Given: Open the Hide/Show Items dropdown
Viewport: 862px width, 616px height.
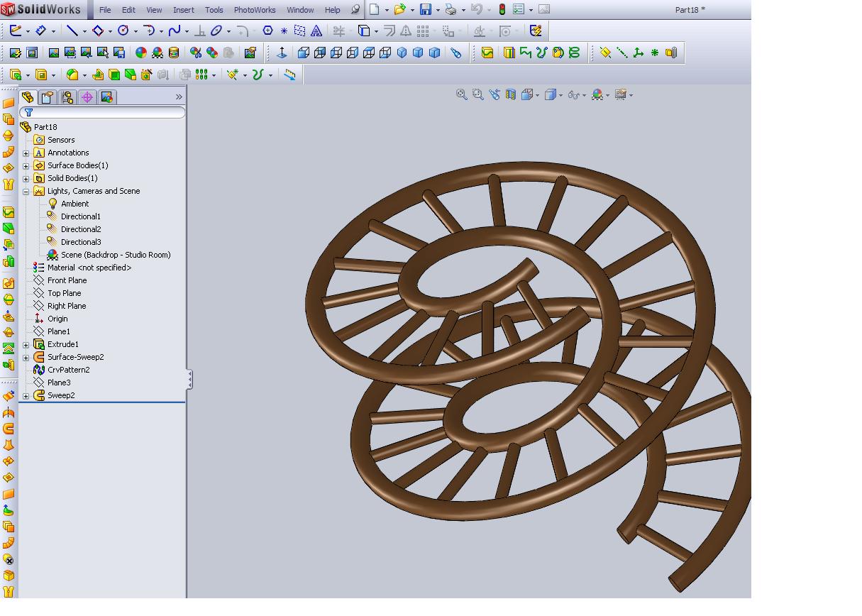Looking at the screenshot, I should 585,95.
